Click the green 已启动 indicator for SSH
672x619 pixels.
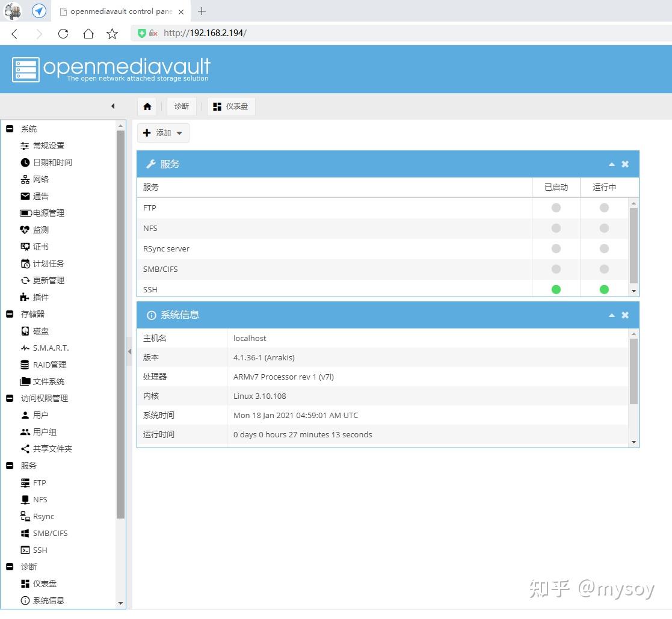coord(555,289)
